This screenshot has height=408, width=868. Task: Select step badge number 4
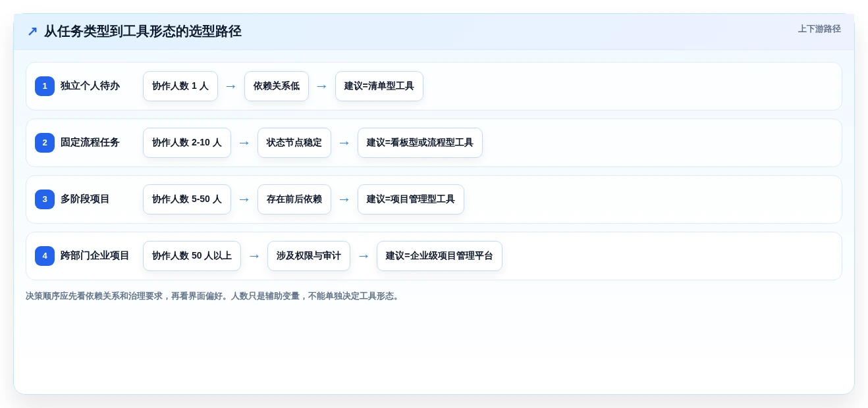click(x=45, y=256)
